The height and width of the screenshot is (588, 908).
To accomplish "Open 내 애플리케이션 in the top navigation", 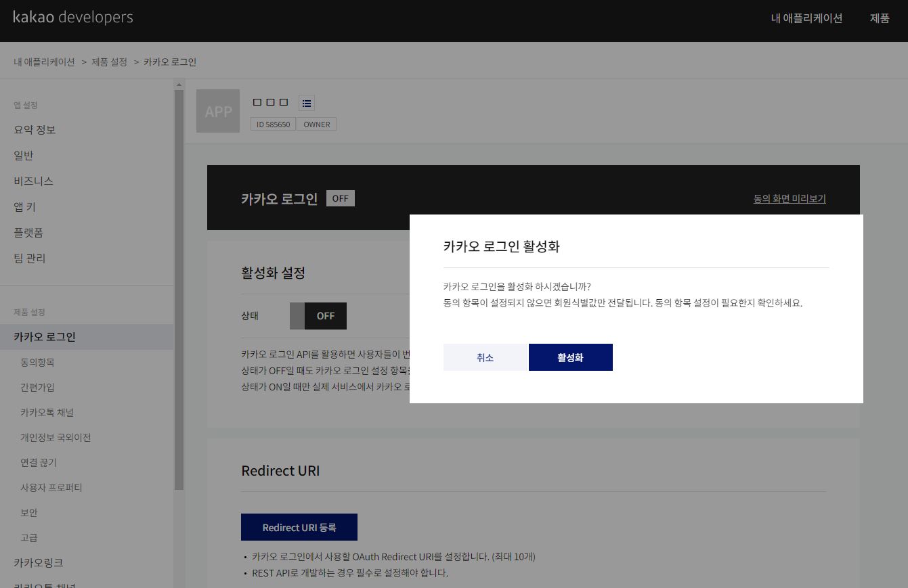I will point(807,18).
